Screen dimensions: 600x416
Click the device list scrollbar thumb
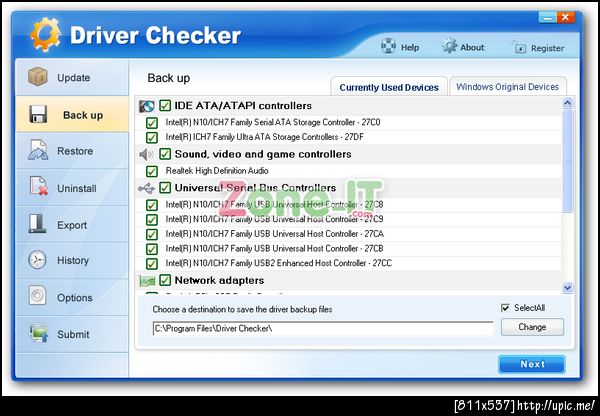click(567, 160)
